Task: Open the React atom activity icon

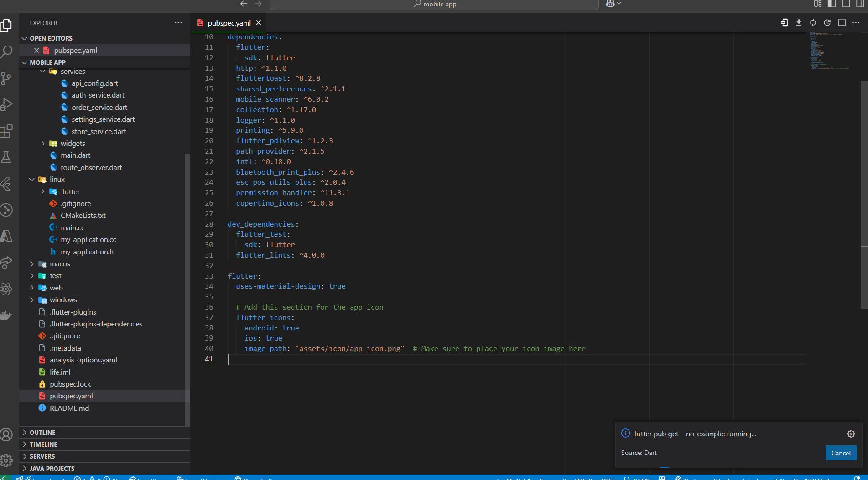Action: (x=6, y=289)
